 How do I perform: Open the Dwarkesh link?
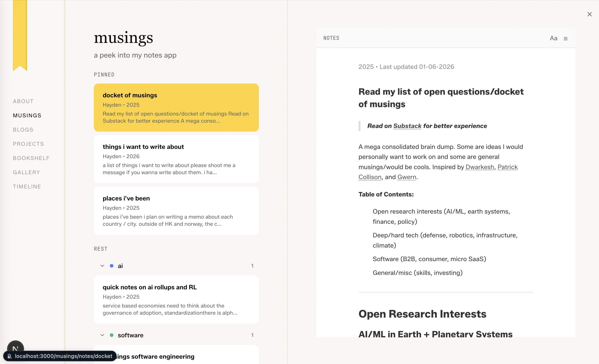480,167
